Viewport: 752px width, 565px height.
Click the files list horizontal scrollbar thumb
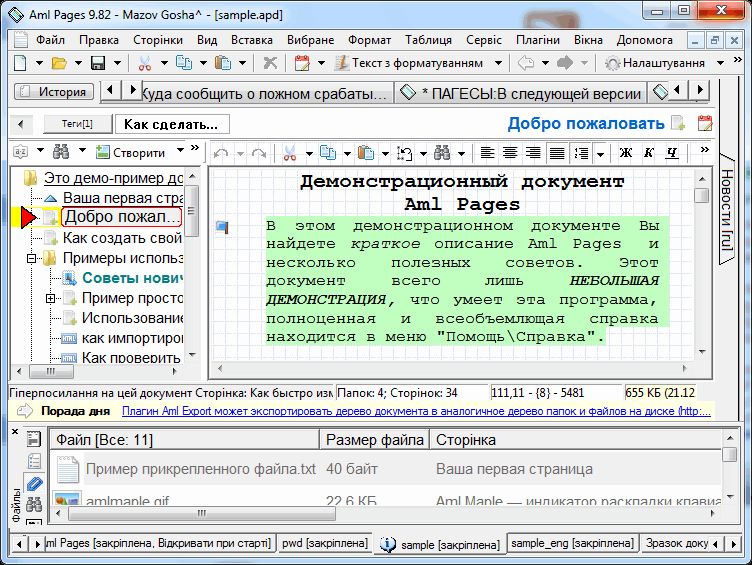pyautogui.click(x=202, y=513)
